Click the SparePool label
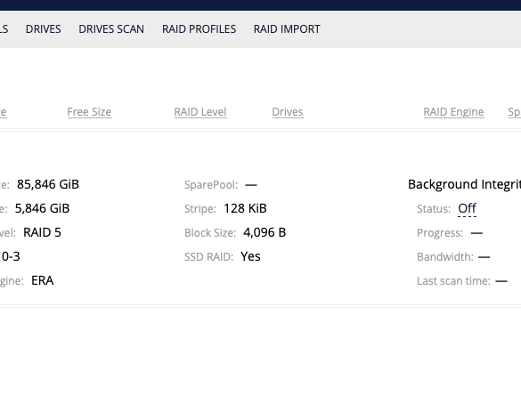 click(211, 185)
